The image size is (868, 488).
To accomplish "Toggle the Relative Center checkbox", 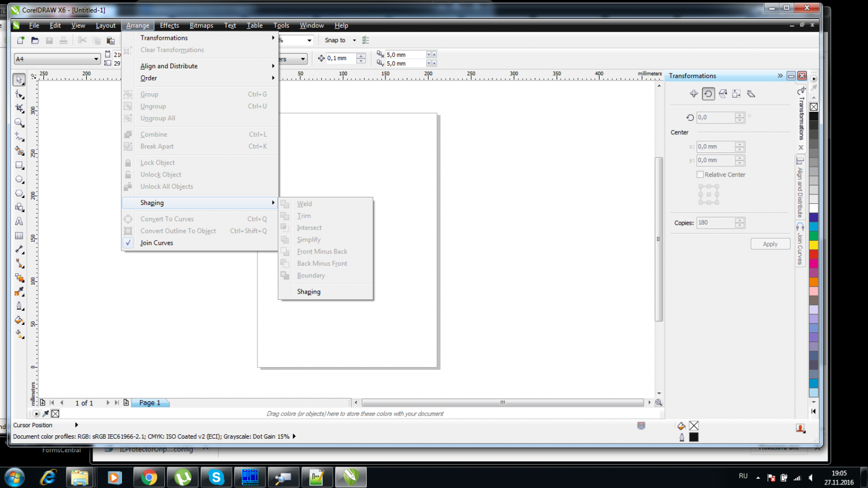I will 700,174.
